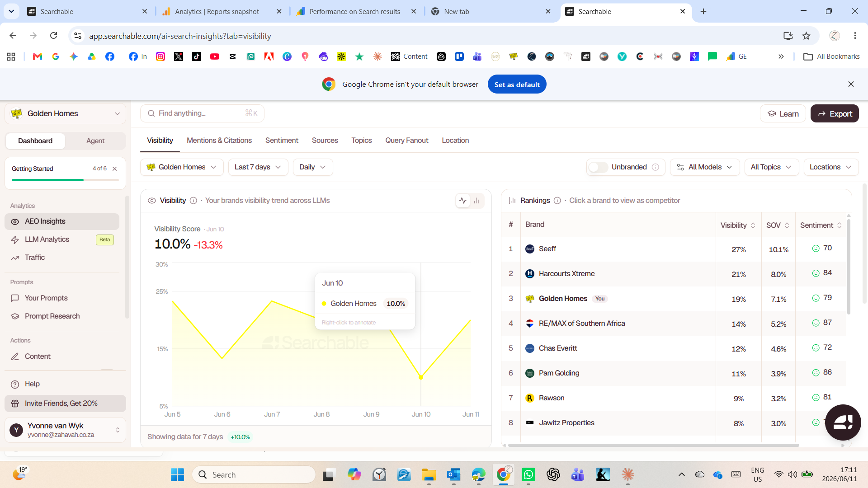
Task: Open LLM Analytics in sidebar
Action: click(x=62, y=239)
